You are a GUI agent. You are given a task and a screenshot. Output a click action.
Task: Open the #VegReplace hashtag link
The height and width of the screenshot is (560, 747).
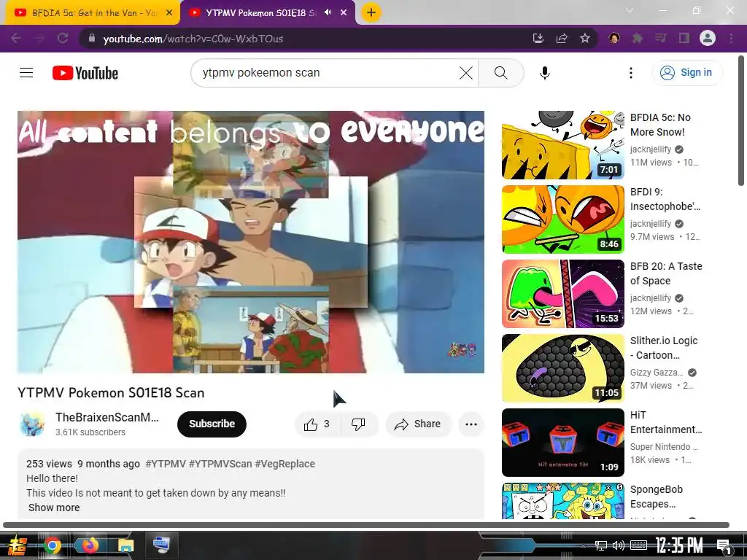pos(285,464)
